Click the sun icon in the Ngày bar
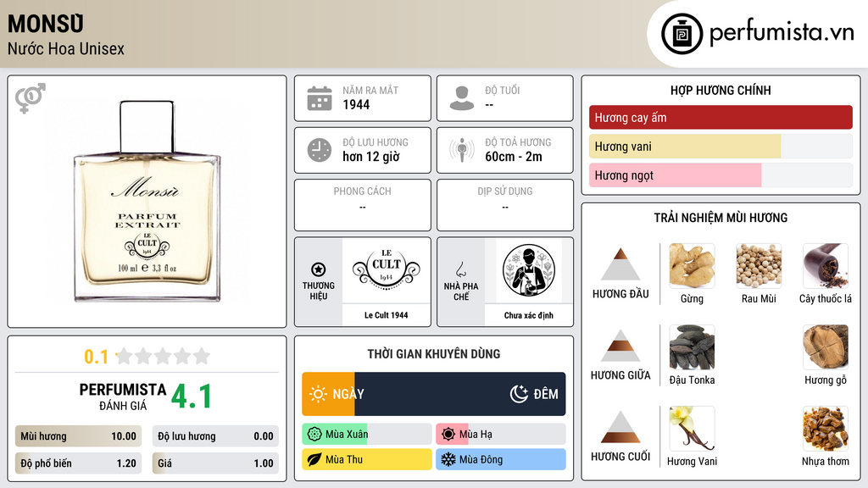Image resolution: width=868 pixels, height=488 pixels. (318, 394)
